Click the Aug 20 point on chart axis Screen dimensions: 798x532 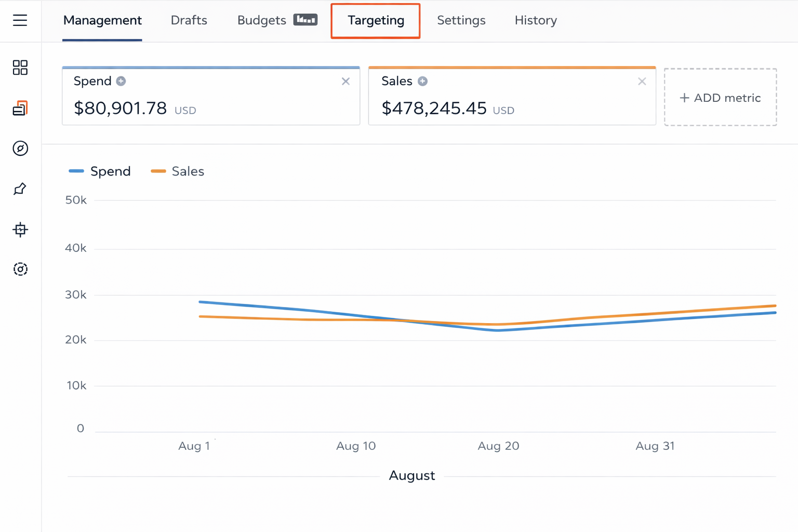click(498, 446)
